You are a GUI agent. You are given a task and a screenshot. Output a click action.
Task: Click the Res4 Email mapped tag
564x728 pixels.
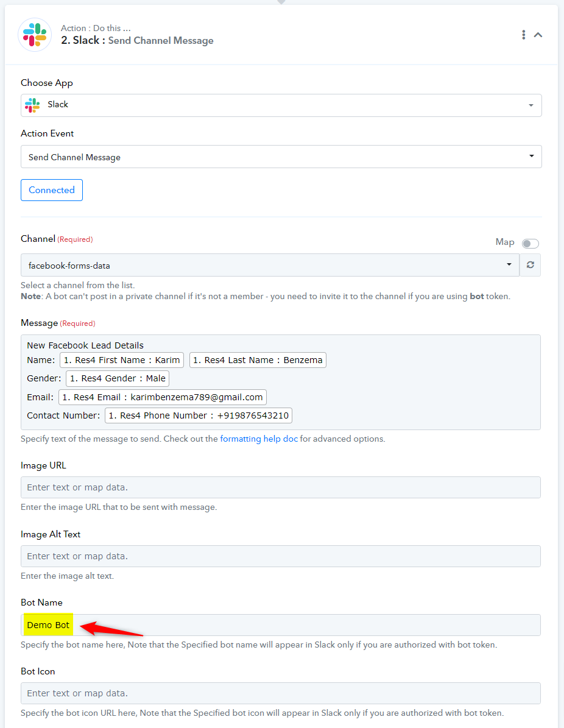[x=163, y=397]
